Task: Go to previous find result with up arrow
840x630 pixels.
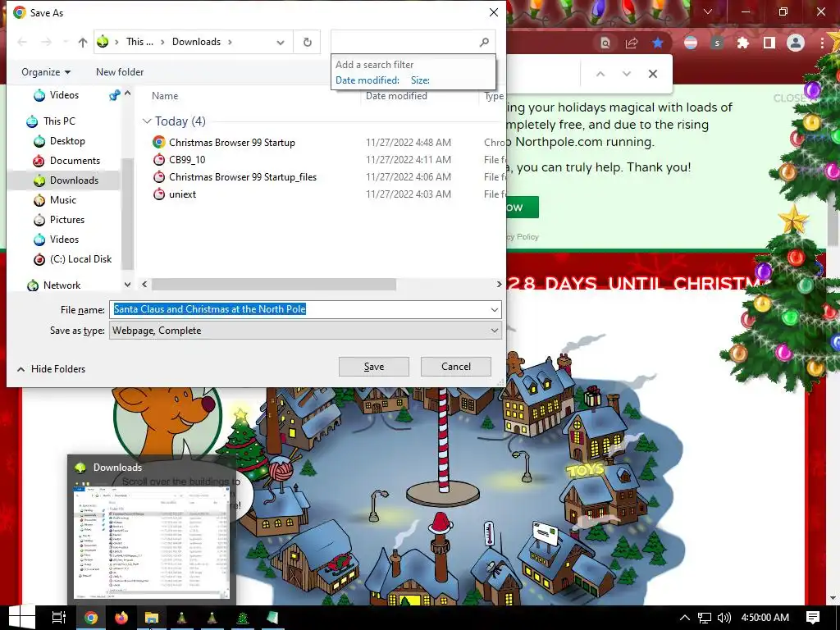Action: click(x=600, y=74)
